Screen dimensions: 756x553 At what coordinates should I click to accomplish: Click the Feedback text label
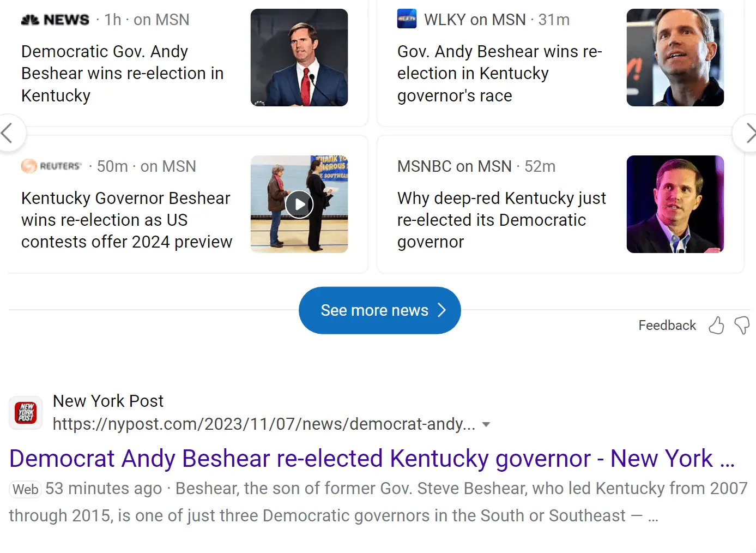coord(667,326)
